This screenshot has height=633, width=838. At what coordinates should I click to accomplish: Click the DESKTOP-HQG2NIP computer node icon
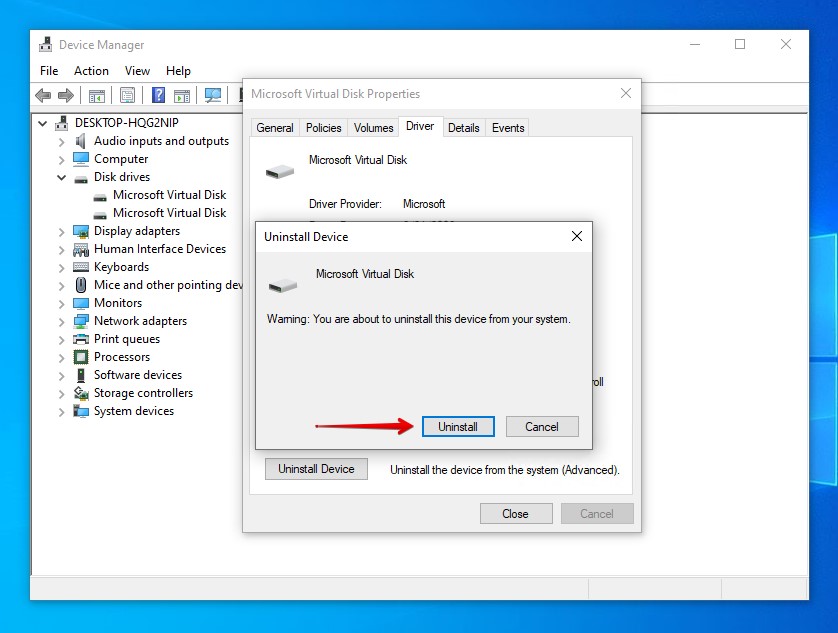pos(62,123)
